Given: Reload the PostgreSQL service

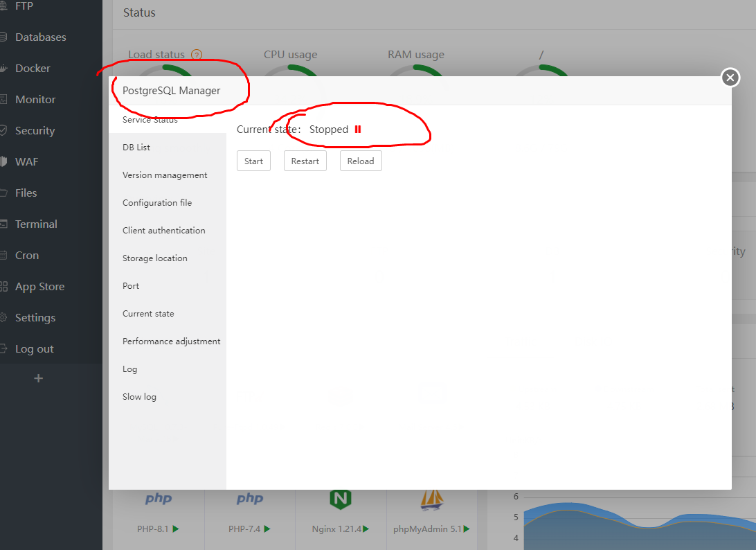Looking at the screenshot, I should coord(361,161).
